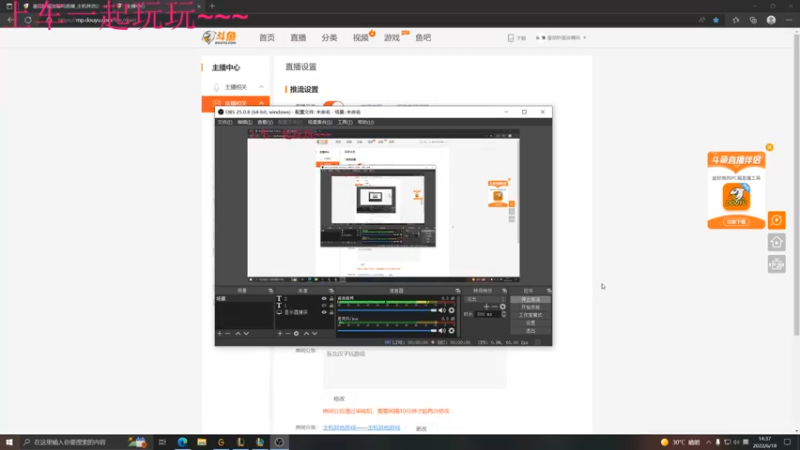Toggle lock on text source 1
This screenshot has width=800, height=450.
click(331, 305)
